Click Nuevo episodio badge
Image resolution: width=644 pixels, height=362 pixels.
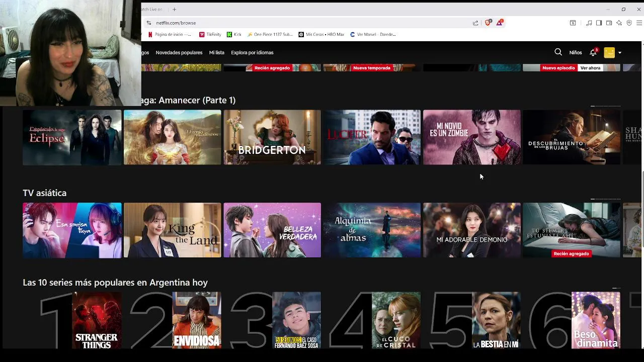(x=558, y=68)
